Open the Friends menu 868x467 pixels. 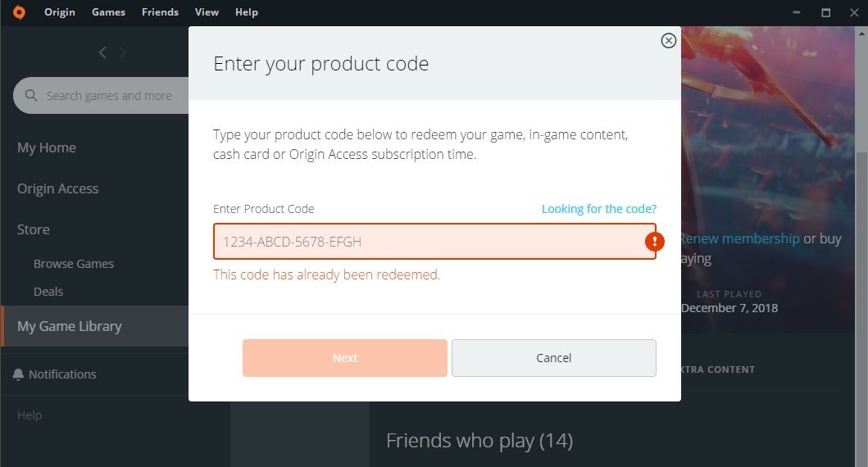point(160,12)
